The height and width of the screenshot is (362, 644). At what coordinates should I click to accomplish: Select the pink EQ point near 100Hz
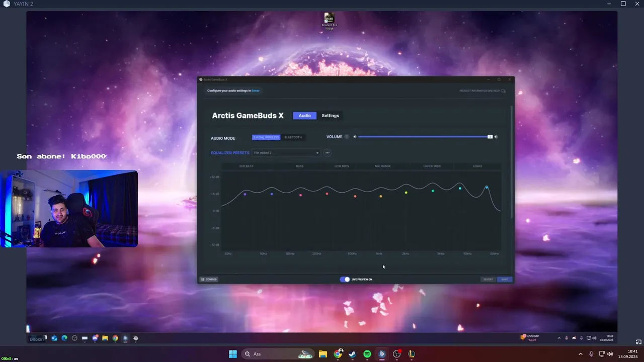click(301, 195)
